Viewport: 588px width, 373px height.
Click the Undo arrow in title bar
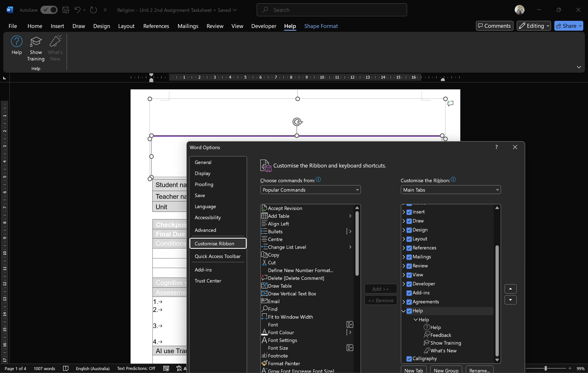click(77, 10)
